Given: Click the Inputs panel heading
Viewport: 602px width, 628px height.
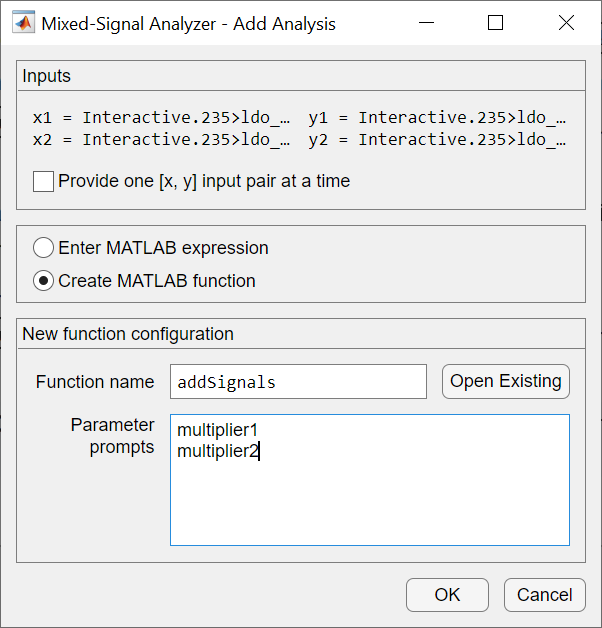Looking at the screenshot, I should click(47, 76).
